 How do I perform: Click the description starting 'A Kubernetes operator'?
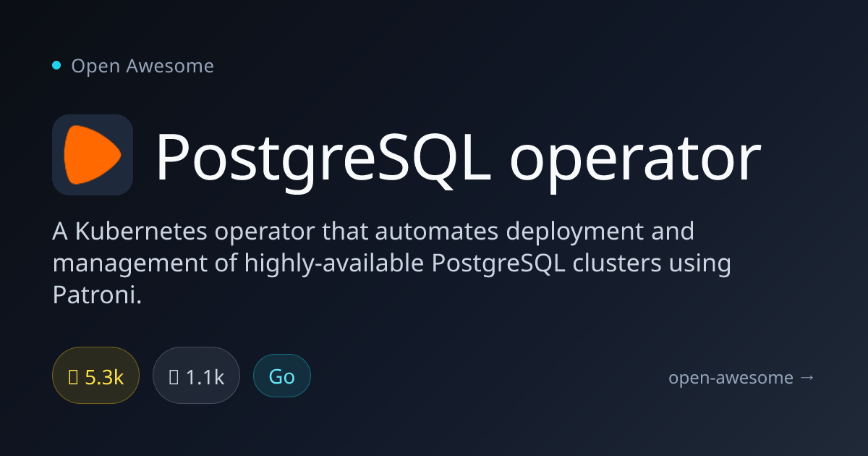tap(391, 263)
